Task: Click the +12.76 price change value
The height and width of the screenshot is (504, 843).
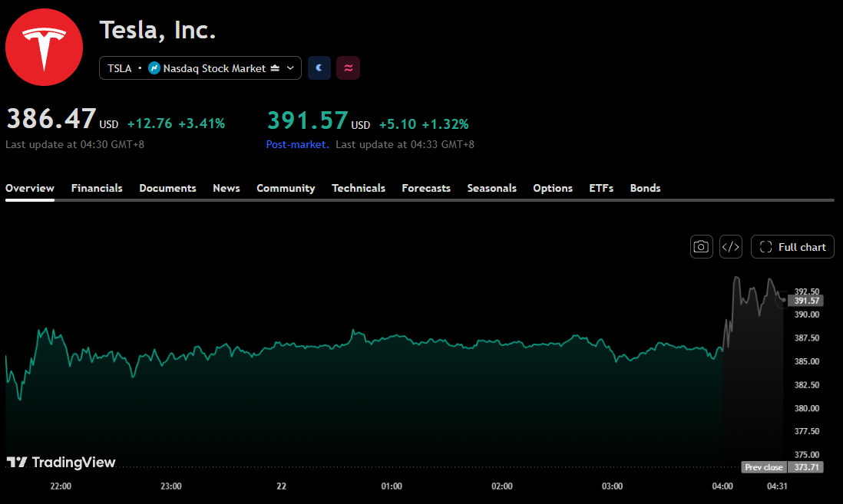Action: [150, 124]
